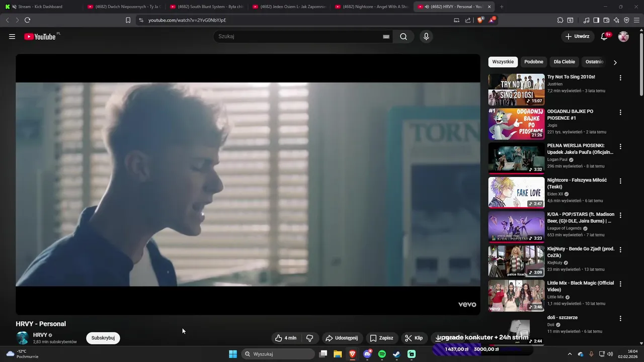Viewport: 644px width, 362px height.
Task: Share the page via the address bar share icon
Action: point(468,20)
